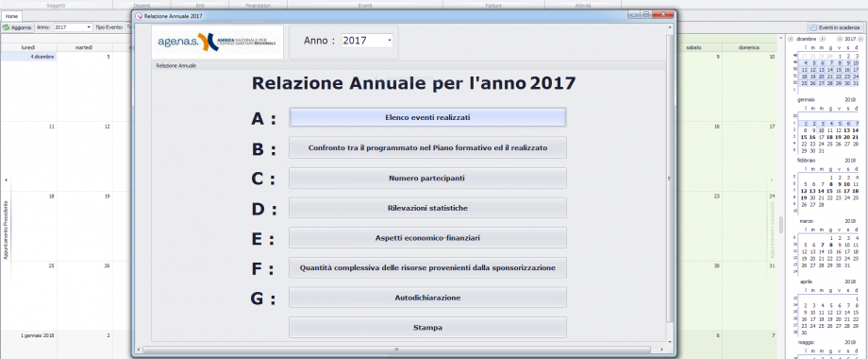Open the Soggetti ribbon group
The width and height of the screenshot is (868, 359).
click(56, 5)
